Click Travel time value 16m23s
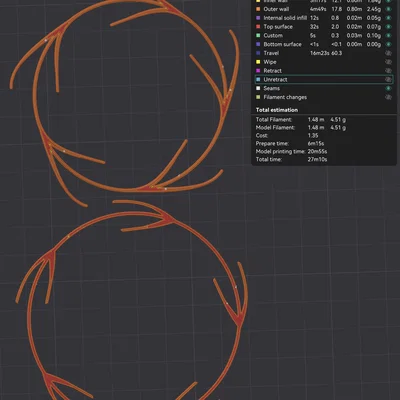Viewport: 400px width, 400px height. point(319,53)
